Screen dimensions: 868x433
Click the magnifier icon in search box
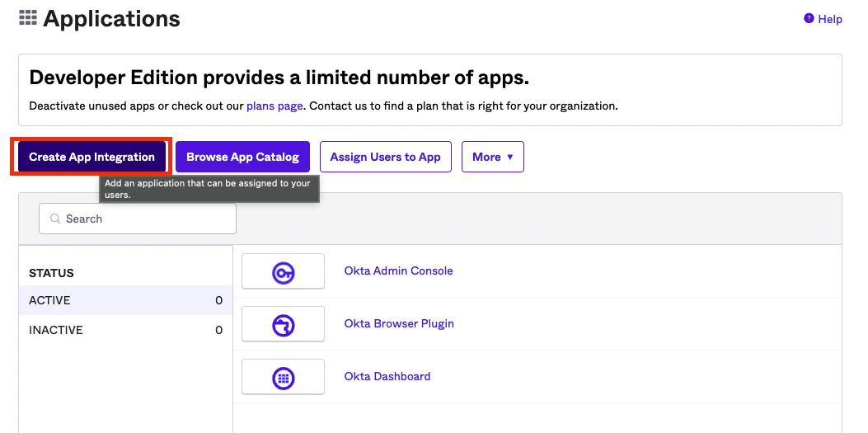pyautogui.click(x=55, y=219)
